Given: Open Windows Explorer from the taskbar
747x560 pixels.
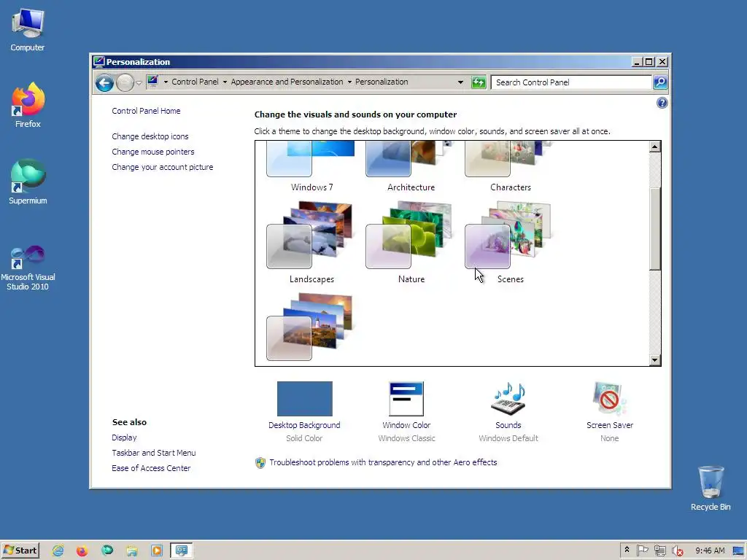Looking at the screenshot, I should click(132, 551).
